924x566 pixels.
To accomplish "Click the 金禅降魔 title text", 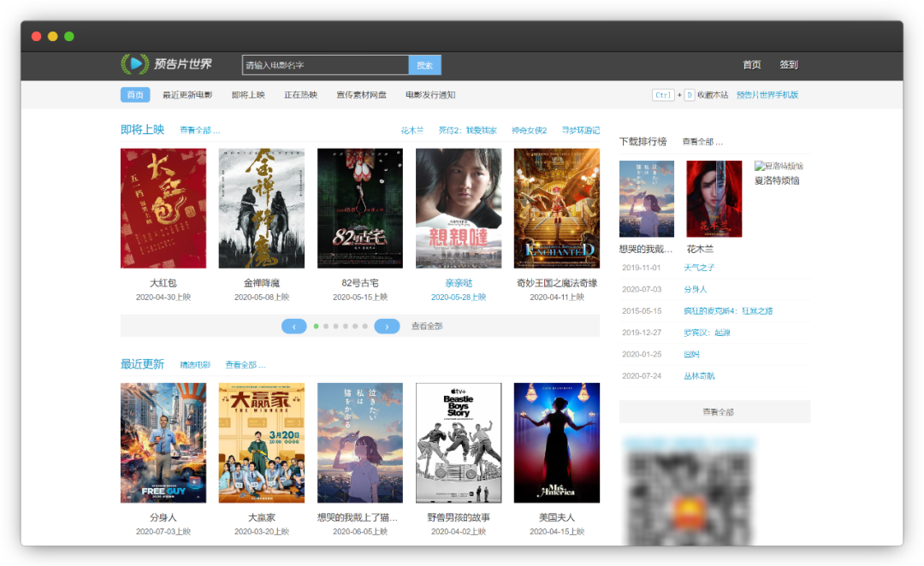I will (x=262, y=283).
